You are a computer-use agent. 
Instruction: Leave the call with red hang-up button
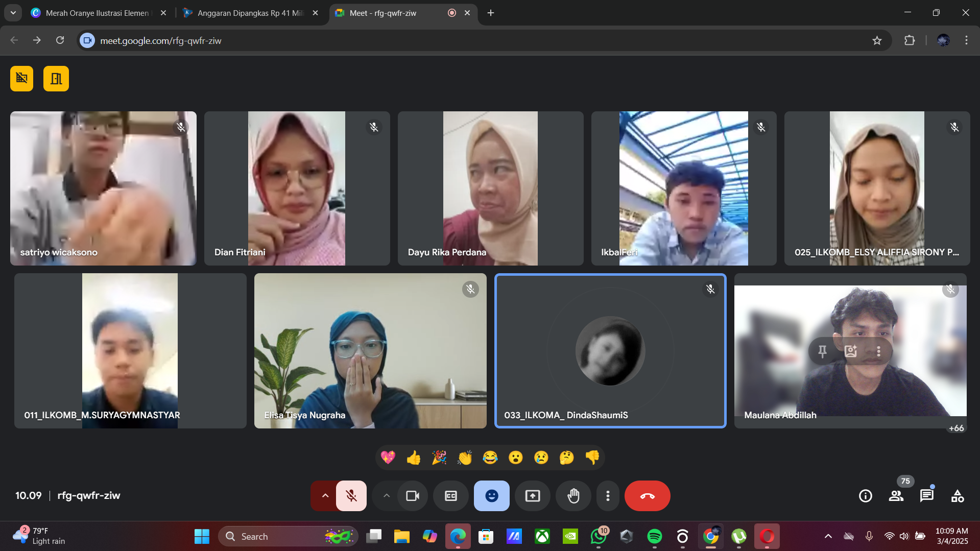[647, 496]
